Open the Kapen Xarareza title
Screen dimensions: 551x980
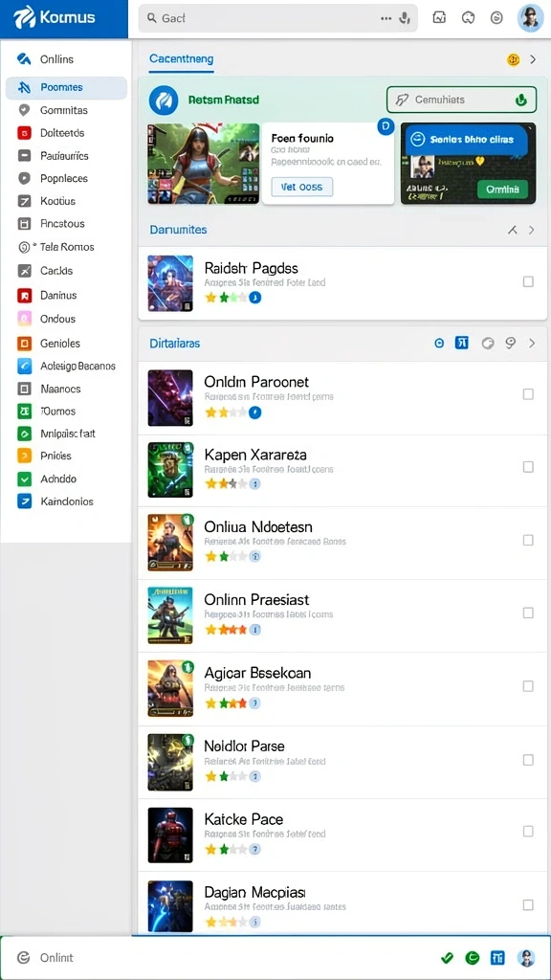tap(255, 455)
